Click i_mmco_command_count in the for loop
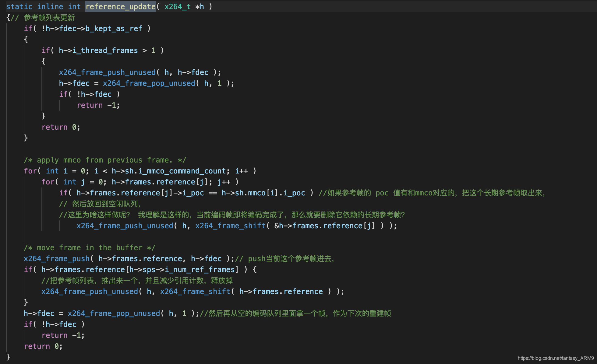 point(182,171)
